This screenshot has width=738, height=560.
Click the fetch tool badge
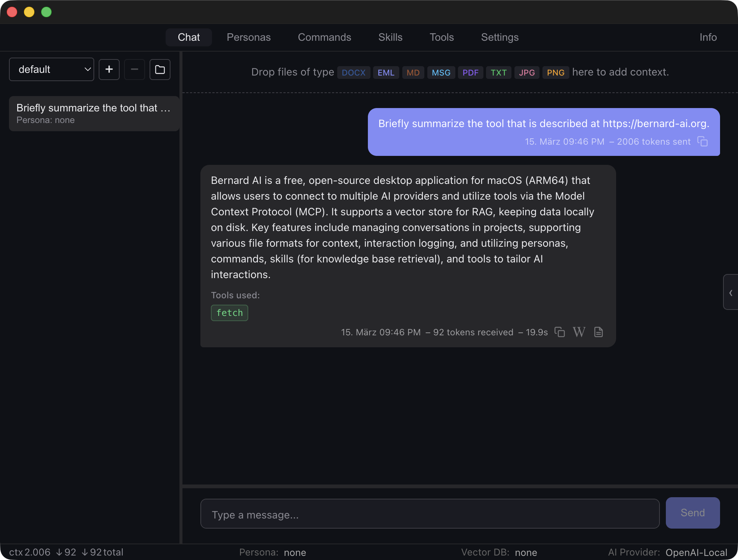click(229, 313)
